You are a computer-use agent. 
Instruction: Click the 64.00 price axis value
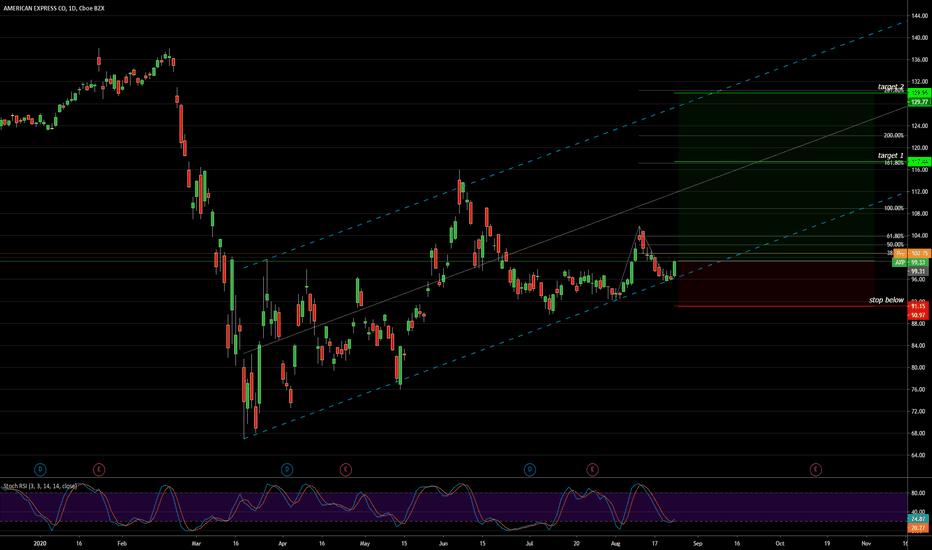click(x=919, y=455)
